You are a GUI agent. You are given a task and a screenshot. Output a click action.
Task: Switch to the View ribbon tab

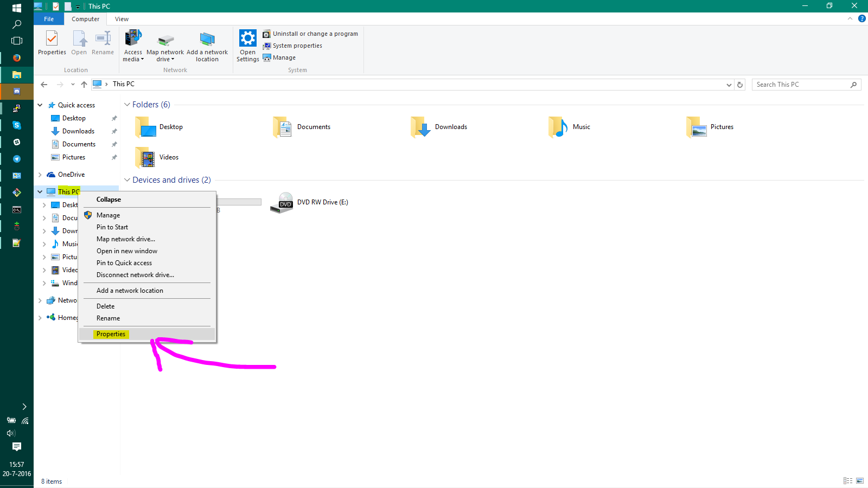click(122, 19)
